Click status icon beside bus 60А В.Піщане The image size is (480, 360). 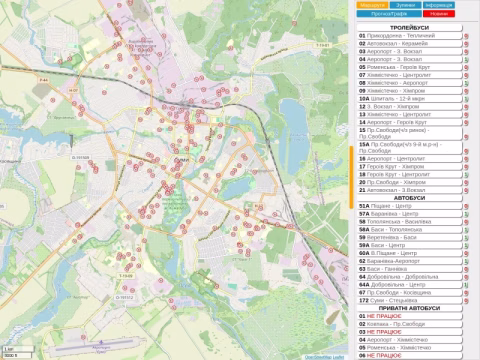(466, 254)
